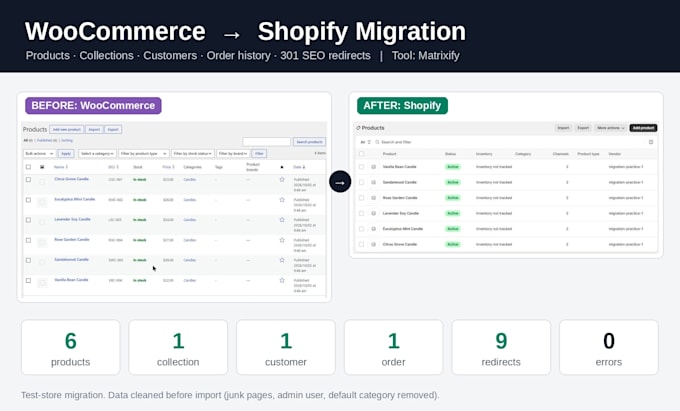The width and height of the screenshot is (680, 411).
Task: Click the image placeholder for Rose Garden Candle, Shopify
Action: point(373,198)
